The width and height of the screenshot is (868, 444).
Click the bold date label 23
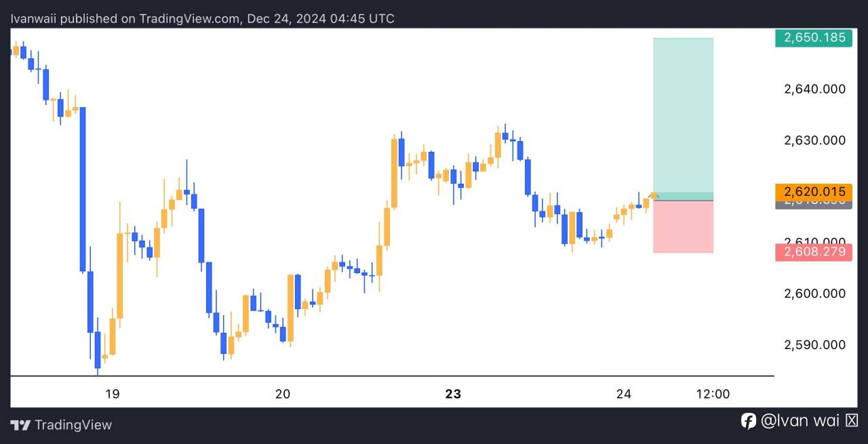click(453, 394)
